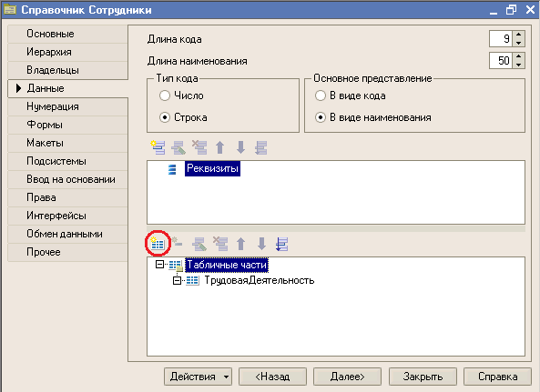Select the ТрудоваяДеятельность tree item
The height and width of the screenshot is (392, 540).
pyautogui.click(x=260, y=281)
